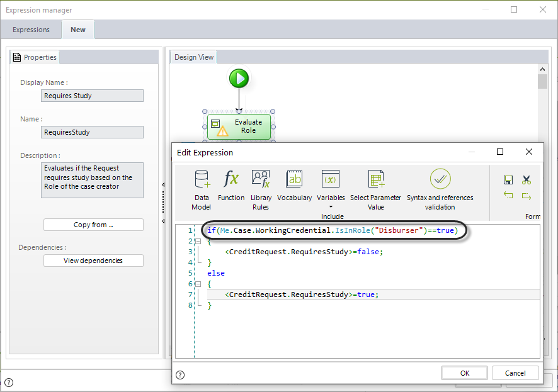Image resolution: width=558 pixels, height=392 pixels.
Task: Run Syntax and references validation
Action: point(440,190)
